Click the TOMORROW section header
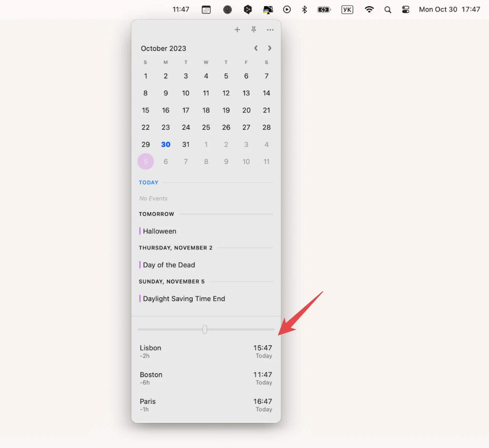 [x=156, y=214]
